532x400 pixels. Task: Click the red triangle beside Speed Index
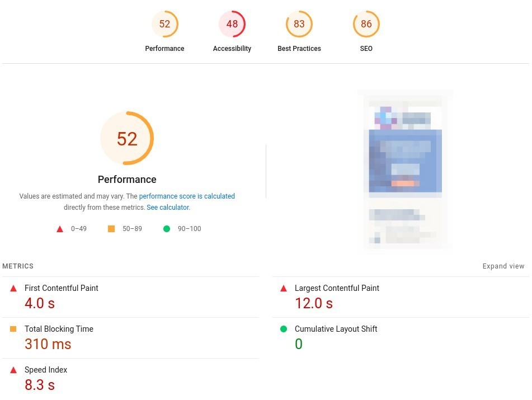click(x=13, y=370)
